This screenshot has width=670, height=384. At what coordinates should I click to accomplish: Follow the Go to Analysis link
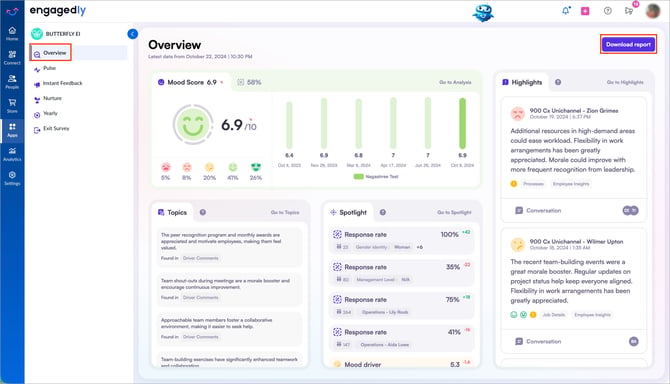pyautogui.click(x=455, y=82)
